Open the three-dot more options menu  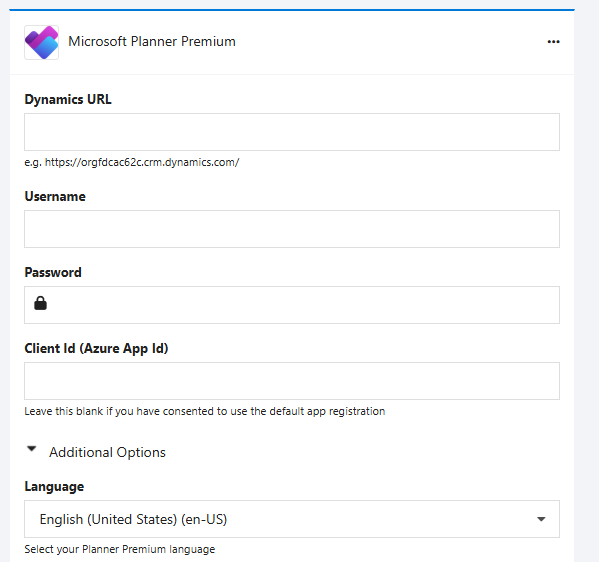point(553,42)
